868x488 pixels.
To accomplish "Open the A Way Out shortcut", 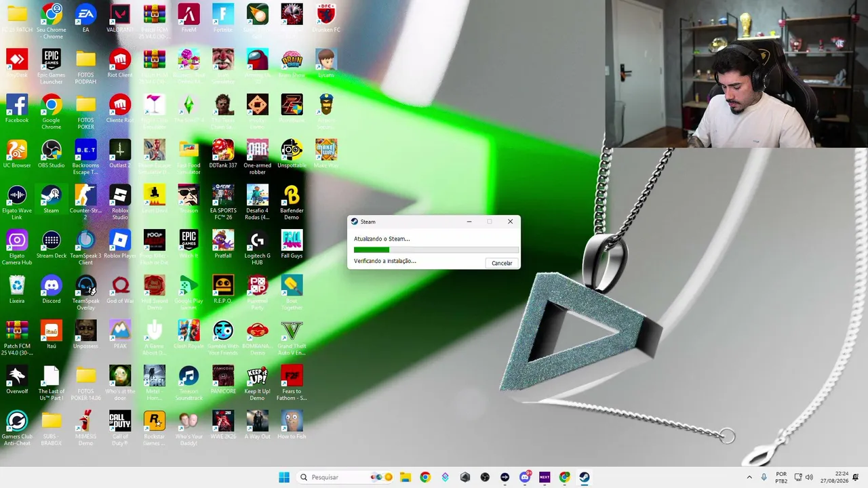I will point(257,425).
